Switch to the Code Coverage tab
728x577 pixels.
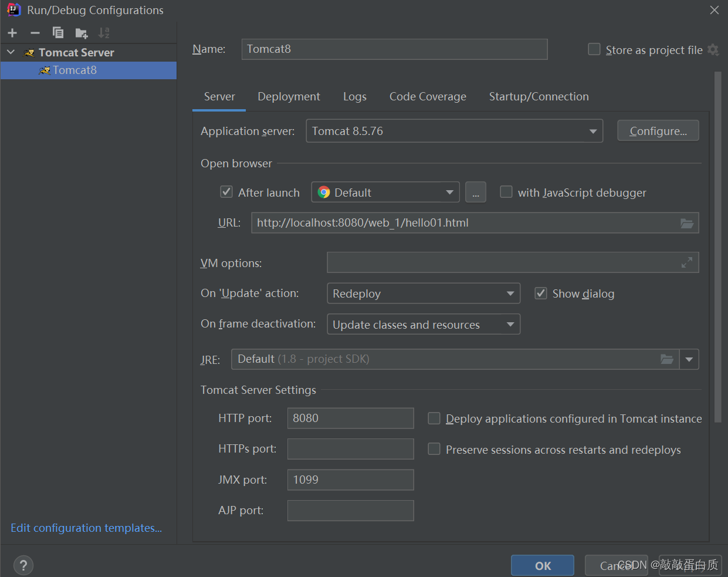[x=428, y=97]
